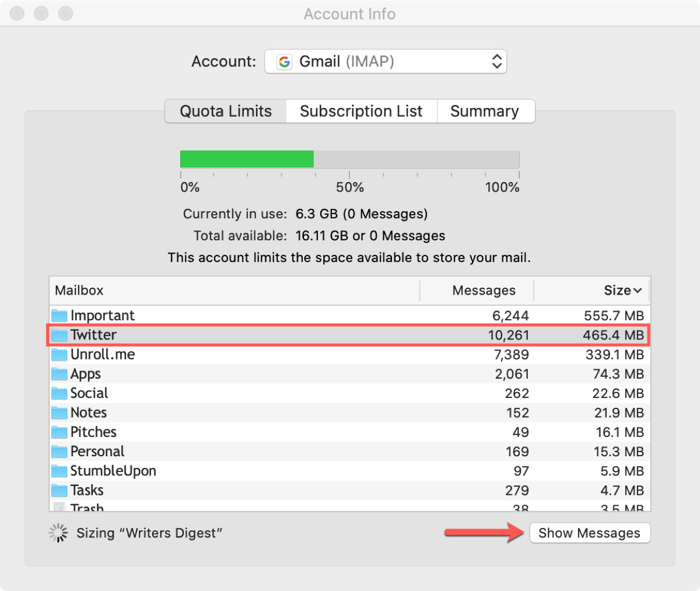Switch to the Summary tab
Image resolution: width=700 pixels, height=591 pixels.
click(x=485, y=111)
